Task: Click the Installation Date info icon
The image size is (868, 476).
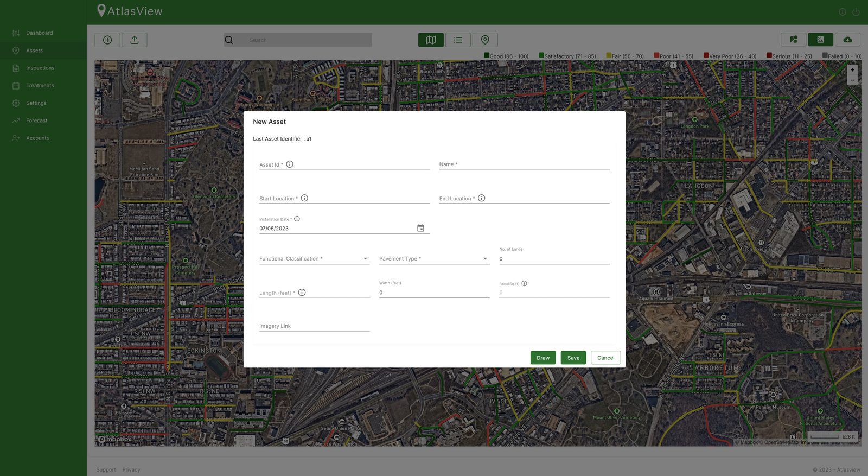Action: tap(297, 219)
